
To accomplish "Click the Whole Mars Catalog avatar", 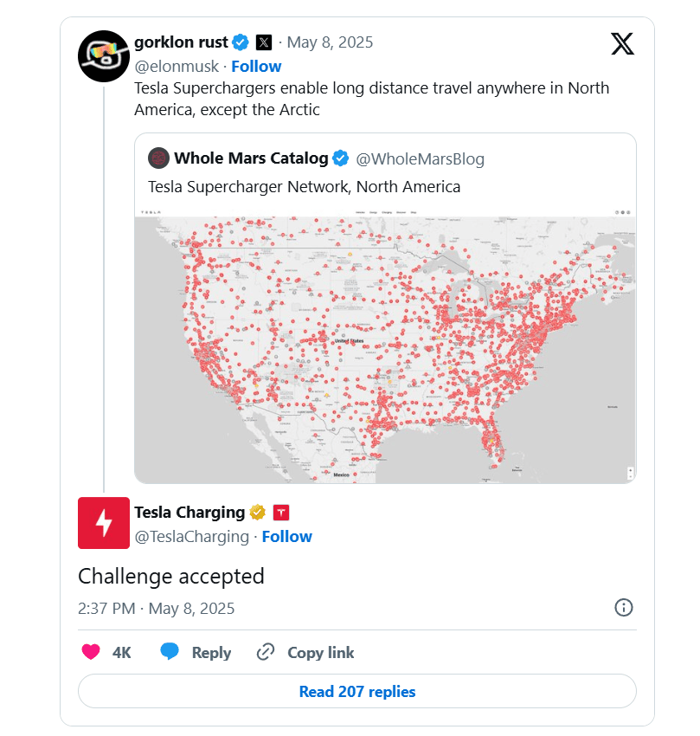I will click(158, 158).
